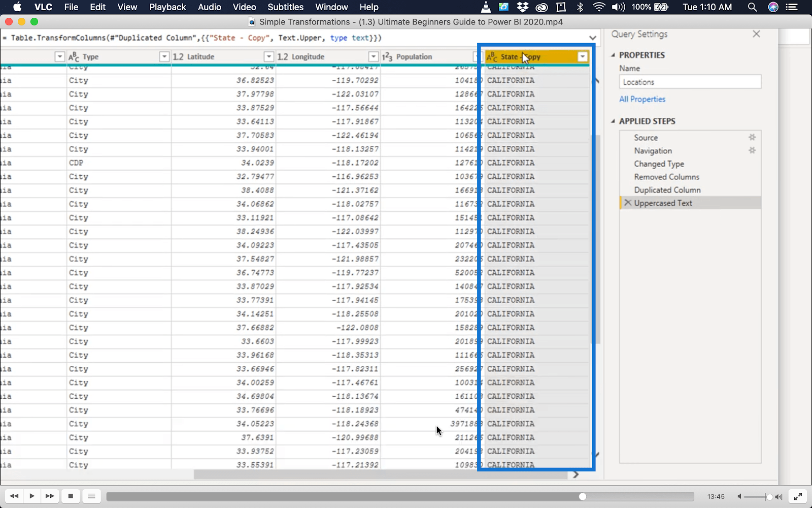This screenshot has width=812, height=508.
Task: Click the elapsed time display 13:45
Action: [716, 497]
